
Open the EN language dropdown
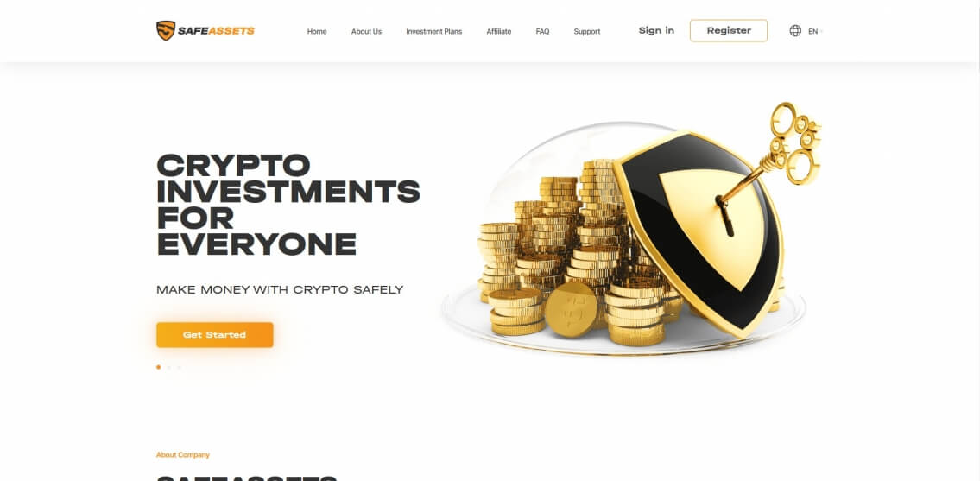pyautogui.click(x=812, y=31)
